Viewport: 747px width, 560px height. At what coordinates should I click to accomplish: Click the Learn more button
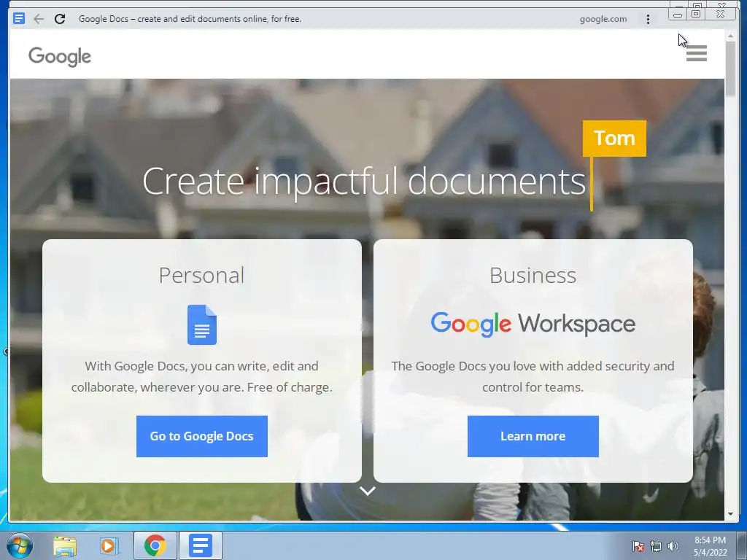tap(533, 436)
